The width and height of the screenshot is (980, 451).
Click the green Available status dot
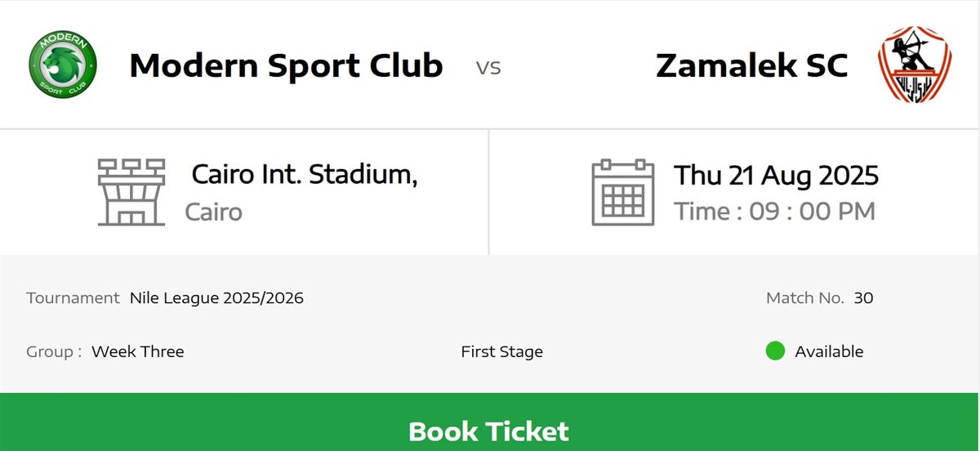point(775,351)
